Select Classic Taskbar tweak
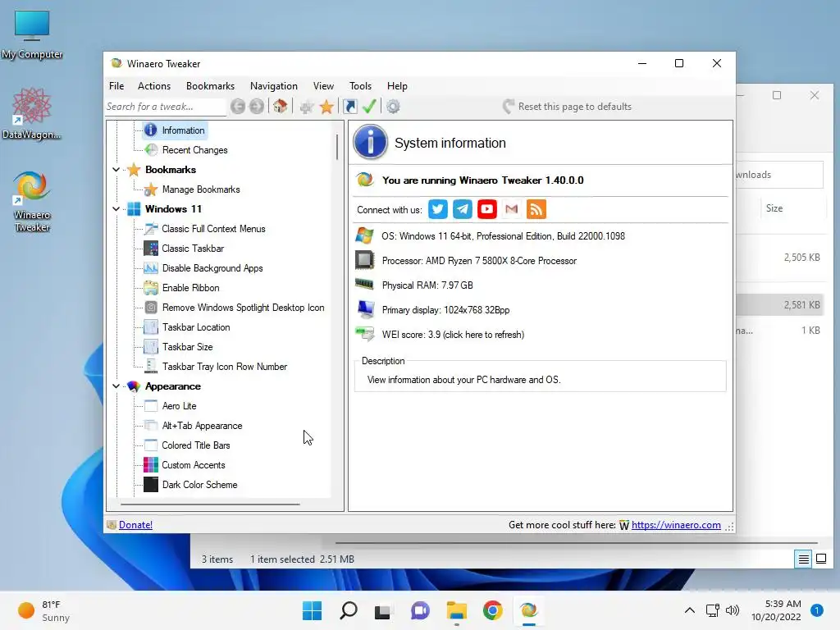This screenshot has height=630, width=840. click(x=193, y=249)
